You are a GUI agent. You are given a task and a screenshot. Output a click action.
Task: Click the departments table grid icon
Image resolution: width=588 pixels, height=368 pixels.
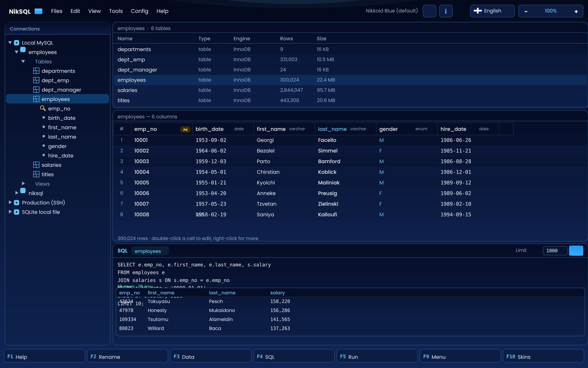coord(36,71)
